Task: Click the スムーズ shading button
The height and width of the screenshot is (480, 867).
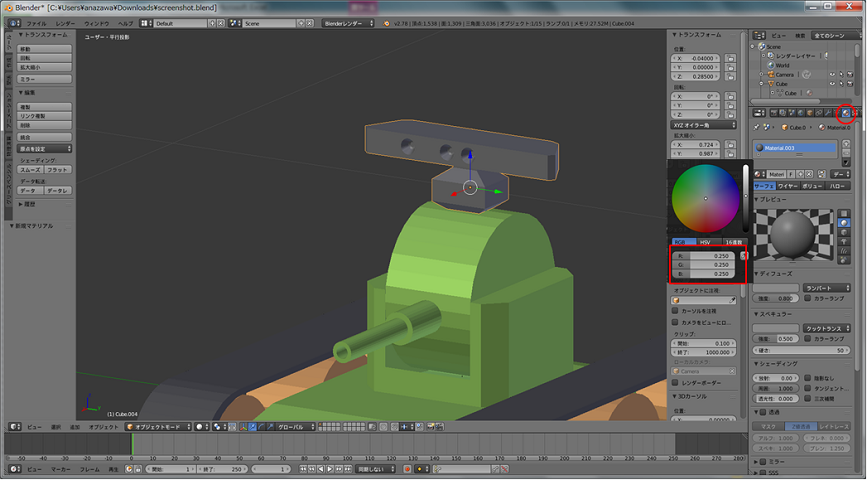Action: 30,169
